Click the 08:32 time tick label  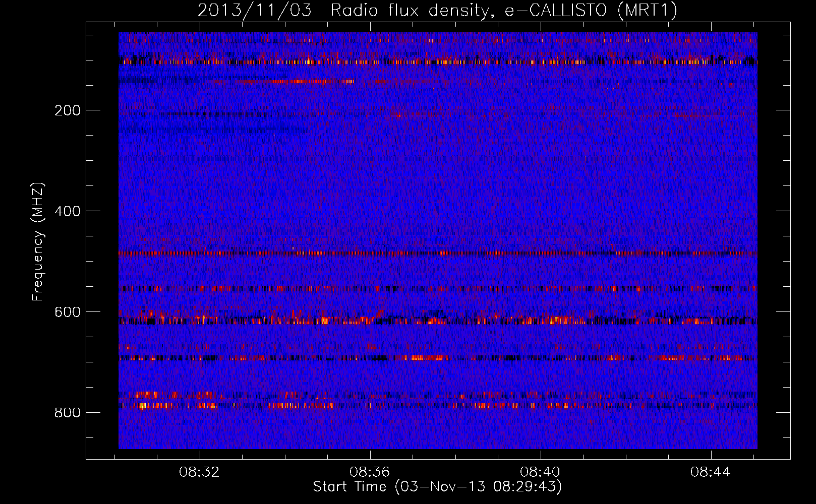click(x=200, y=472)
